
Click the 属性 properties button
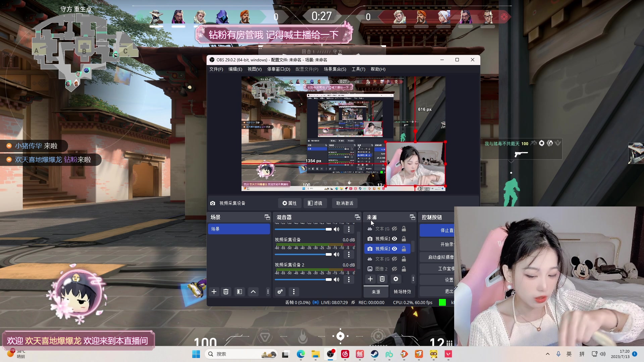[x=289, y=203]
